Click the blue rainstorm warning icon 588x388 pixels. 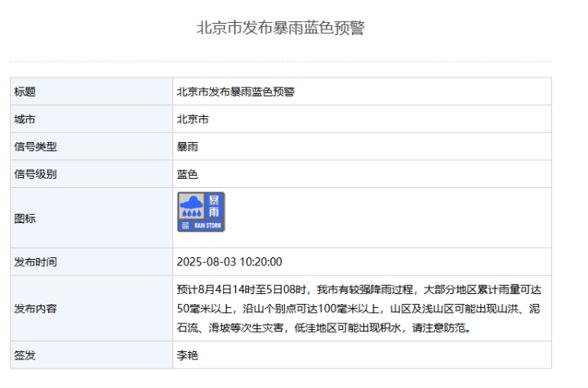[x=201, y=212]
